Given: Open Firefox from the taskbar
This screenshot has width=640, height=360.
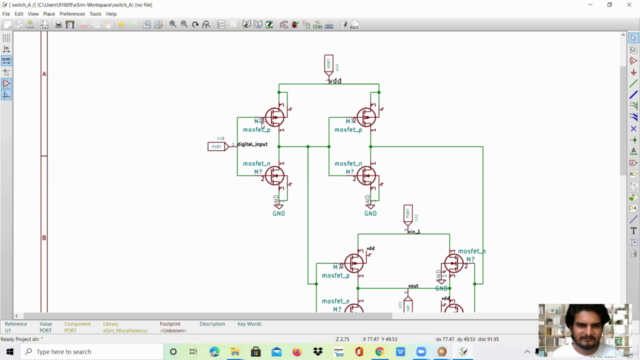Looking at the screenshot, I should pos(297,351).
